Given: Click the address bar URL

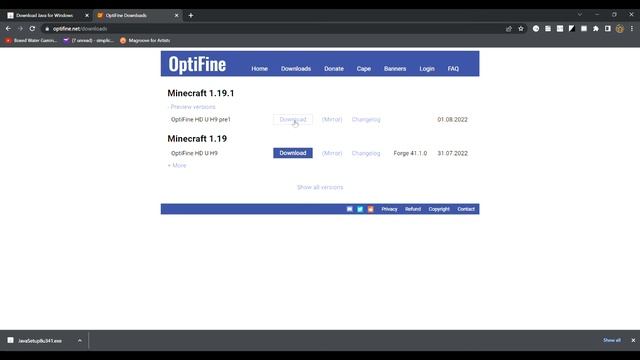Looking at the screenshot, I should pyautogui.click(x=80, y=29).
